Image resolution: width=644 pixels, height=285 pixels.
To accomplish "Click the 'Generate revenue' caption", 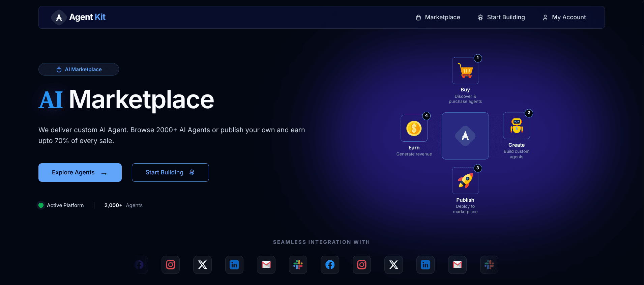I will [x=414, y=154].
